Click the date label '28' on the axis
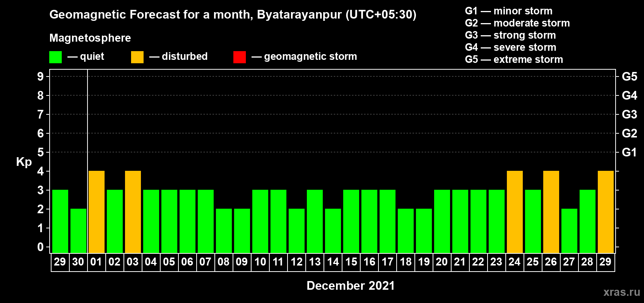 pos(587,262)
